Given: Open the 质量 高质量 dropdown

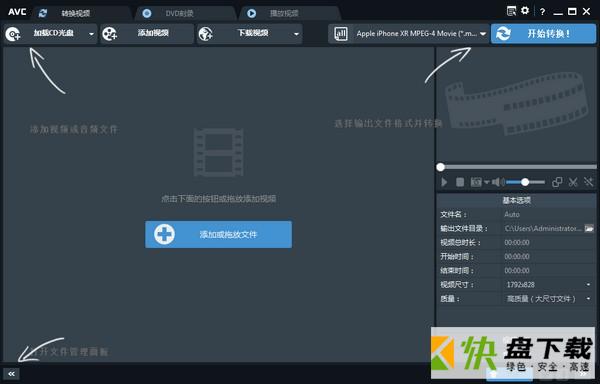Looking at the screenshot, I should click(549, 299).
